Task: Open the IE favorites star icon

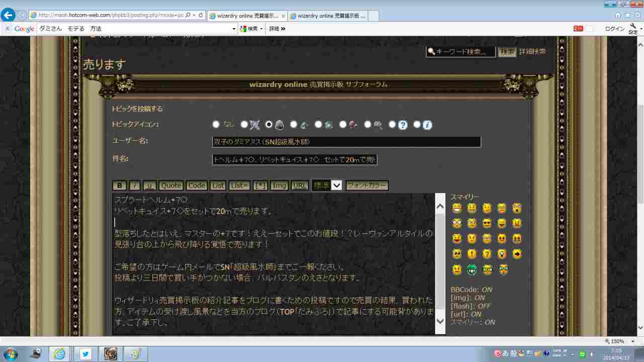Action: coord(627,15)
